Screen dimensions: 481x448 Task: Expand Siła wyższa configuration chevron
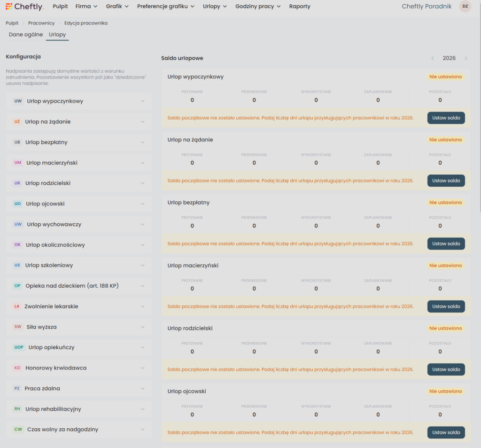point(143,327)
